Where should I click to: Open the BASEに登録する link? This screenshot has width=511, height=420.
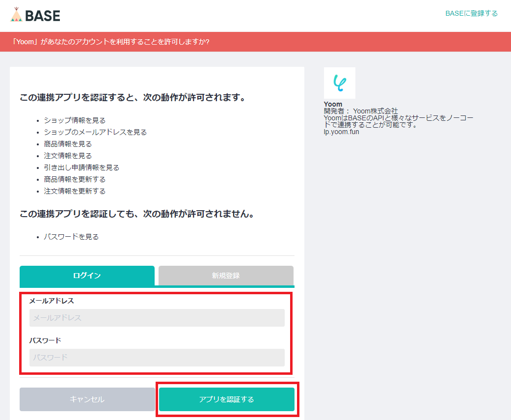point(471,13)
